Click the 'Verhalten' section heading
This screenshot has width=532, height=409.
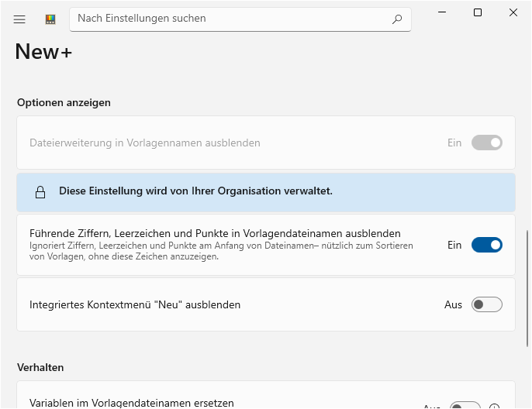point(40,367)
